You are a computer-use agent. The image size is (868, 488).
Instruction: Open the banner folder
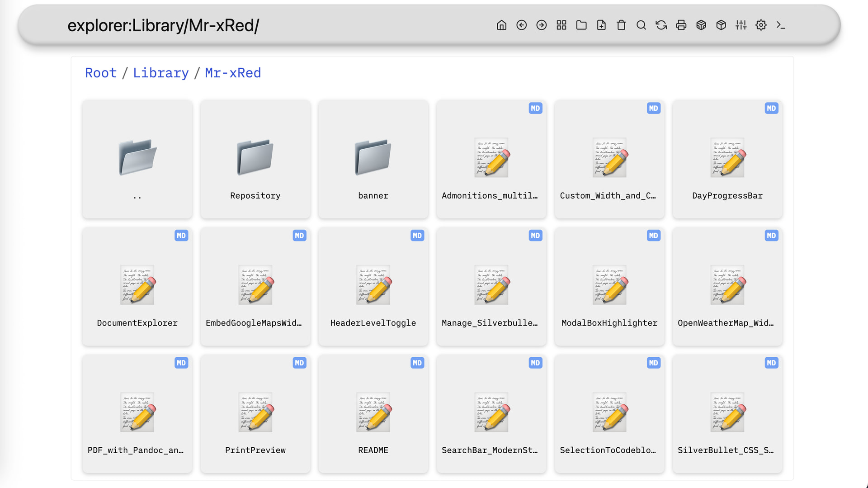pyautogui.click(x=373, y=159)
